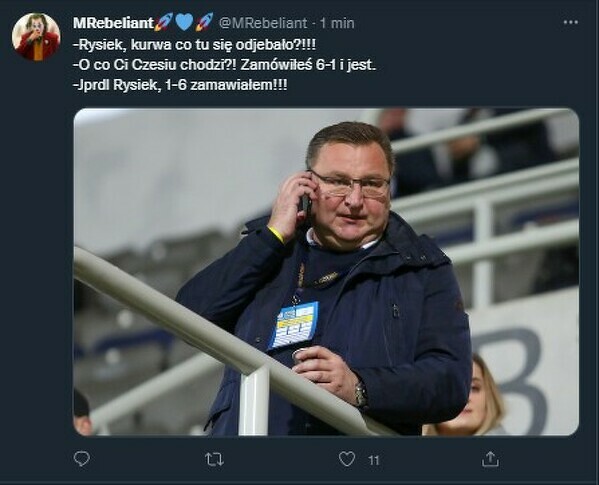Viewport: 599px width, 485px height.
Task: Click the 1 min timestamp
Action: (x=337, y=23)
